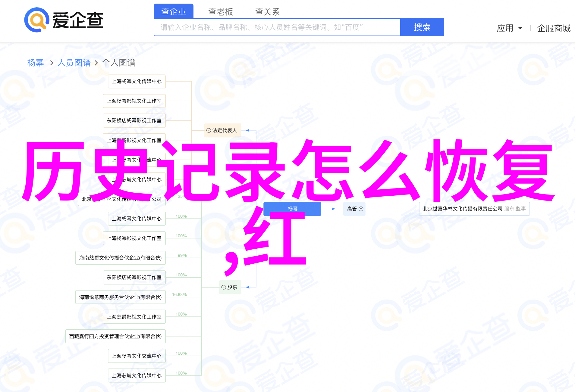Switch to the 查老板 tab
Screen dimensions: 575x392
coord(221,12)
